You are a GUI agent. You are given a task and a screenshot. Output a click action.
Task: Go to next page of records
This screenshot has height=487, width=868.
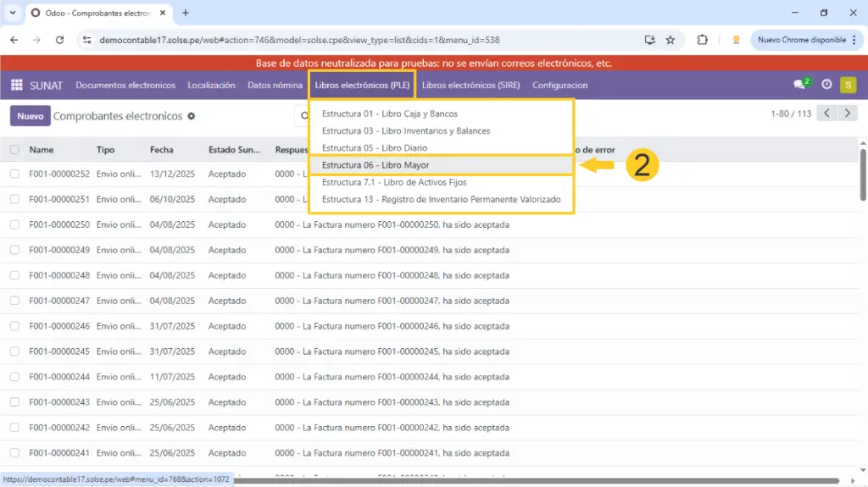(x=847, y=113)
